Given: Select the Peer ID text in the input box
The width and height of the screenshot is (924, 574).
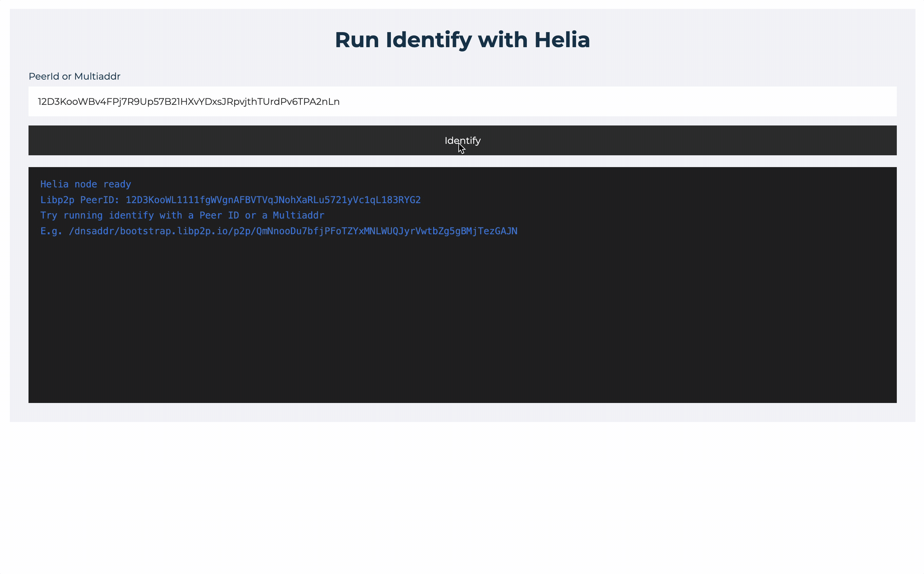Looking at the screenshot, I should [188, 101].
